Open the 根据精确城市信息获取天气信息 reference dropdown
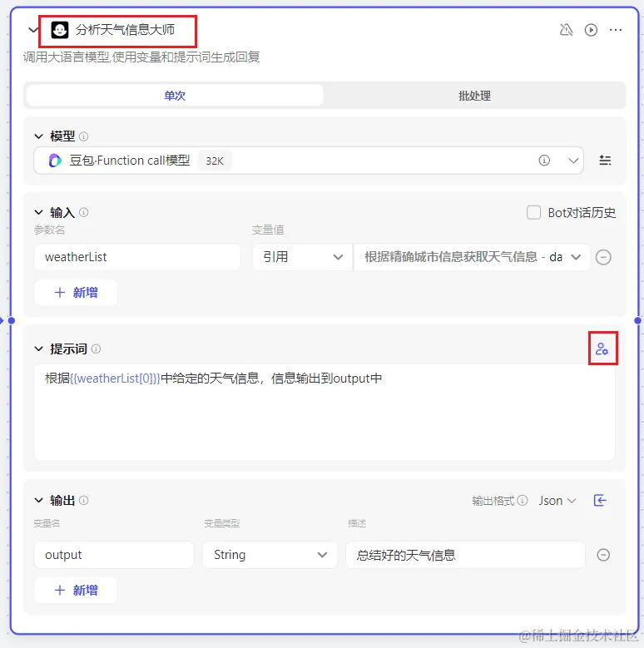Screen dimensions: 644x648 tap(472, 257)
